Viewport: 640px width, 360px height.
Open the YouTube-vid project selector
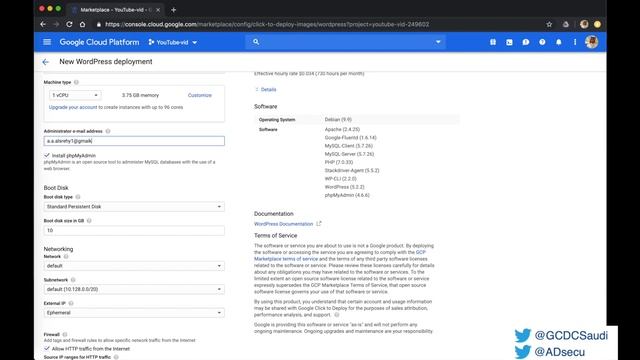[x=173, y=42]
